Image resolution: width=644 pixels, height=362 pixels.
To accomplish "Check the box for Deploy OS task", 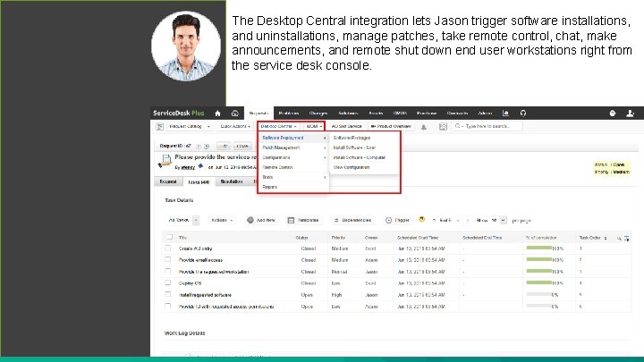I will coord(167,282).
